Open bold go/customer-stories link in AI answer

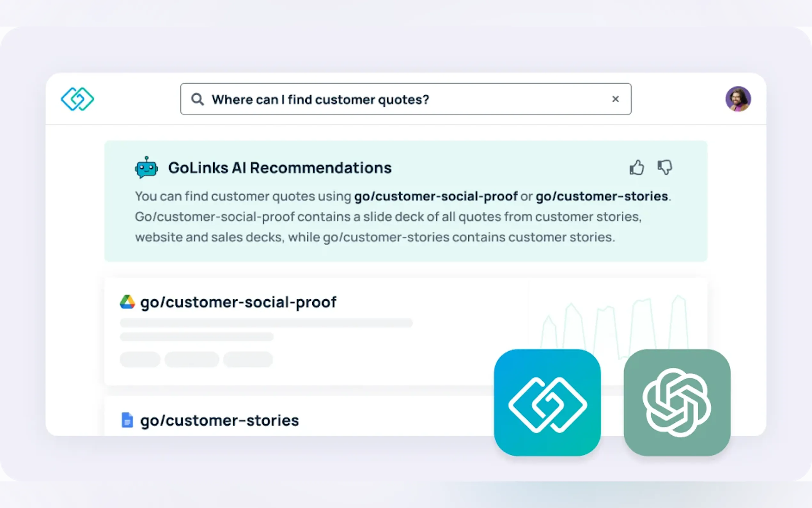tap(602, 196)
